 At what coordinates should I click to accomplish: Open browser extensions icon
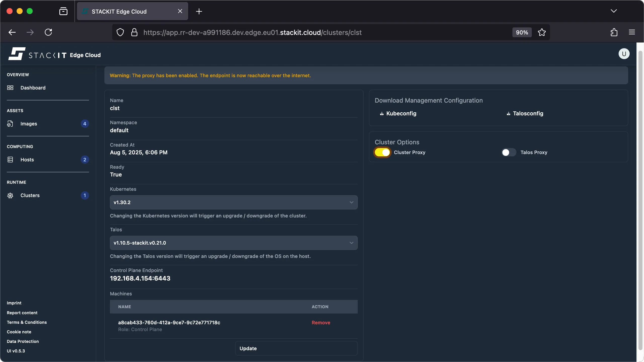[x=614, y=32]
